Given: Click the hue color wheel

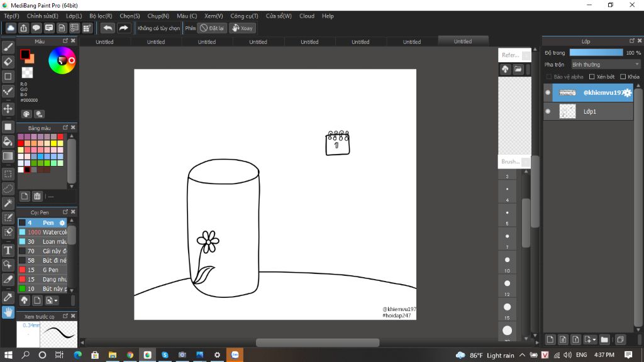Looking at the screenshot, I should click(62, 61).
